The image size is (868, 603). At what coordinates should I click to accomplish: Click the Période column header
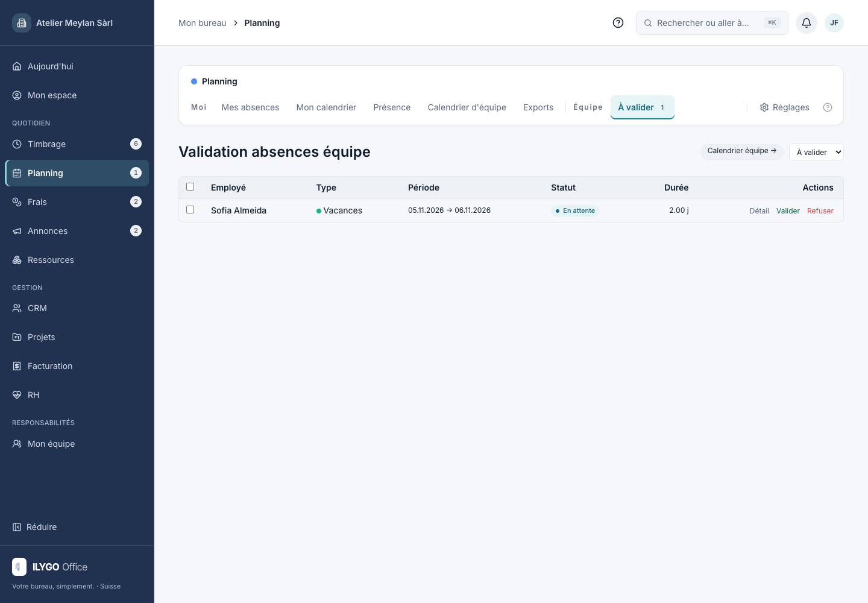[424, 188]
